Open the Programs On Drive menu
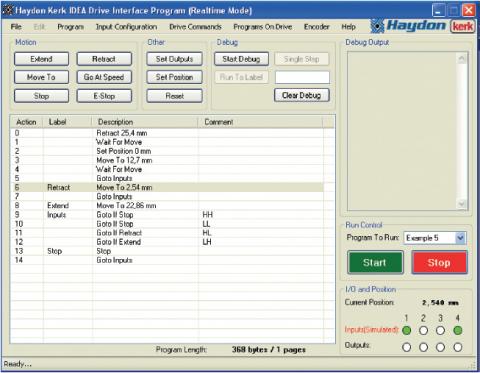 click(263, 27)
